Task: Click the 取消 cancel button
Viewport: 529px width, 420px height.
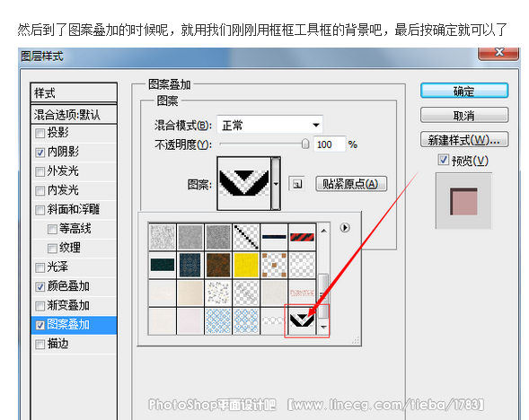Action: (x=464, y=116)
